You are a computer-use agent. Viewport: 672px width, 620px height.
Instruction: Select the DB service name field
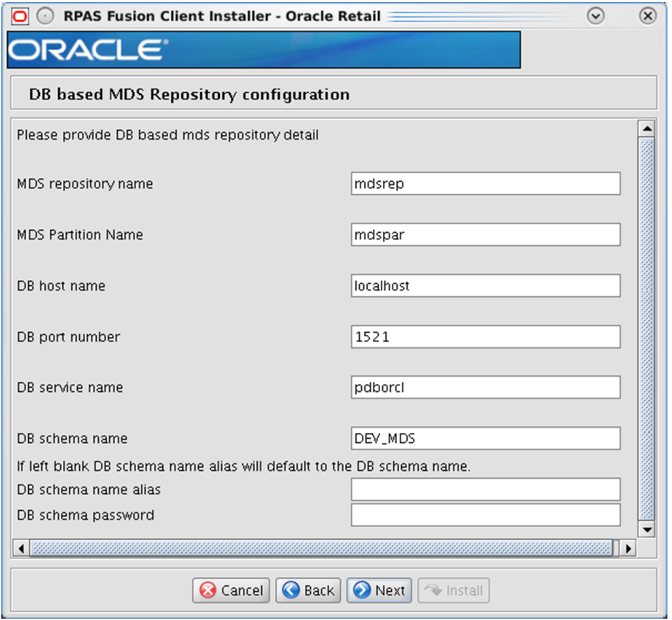click(486, 387)
